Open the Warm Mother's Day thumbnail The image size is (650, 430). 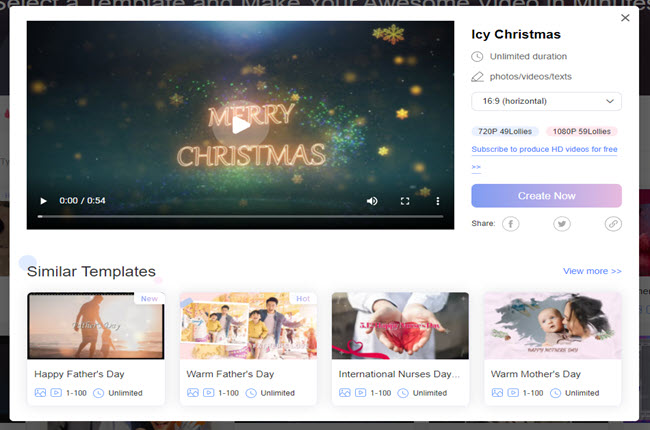(x=553, y=326)
